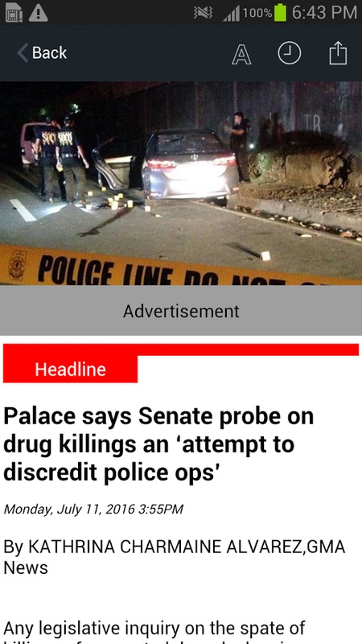362x644 pixels.
Task: Tap the Kathrina Charmaine Alvarez byline
Action: (x=175, y=557)
